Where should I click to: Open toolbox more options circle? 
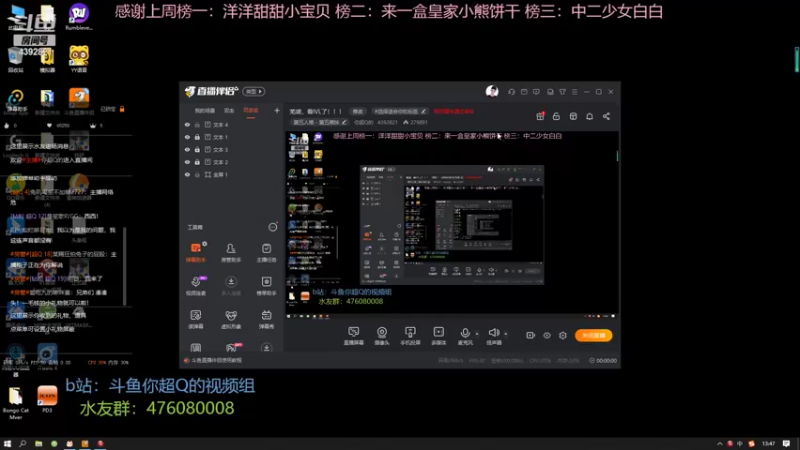pyautogui.click(x=273, y=227)
